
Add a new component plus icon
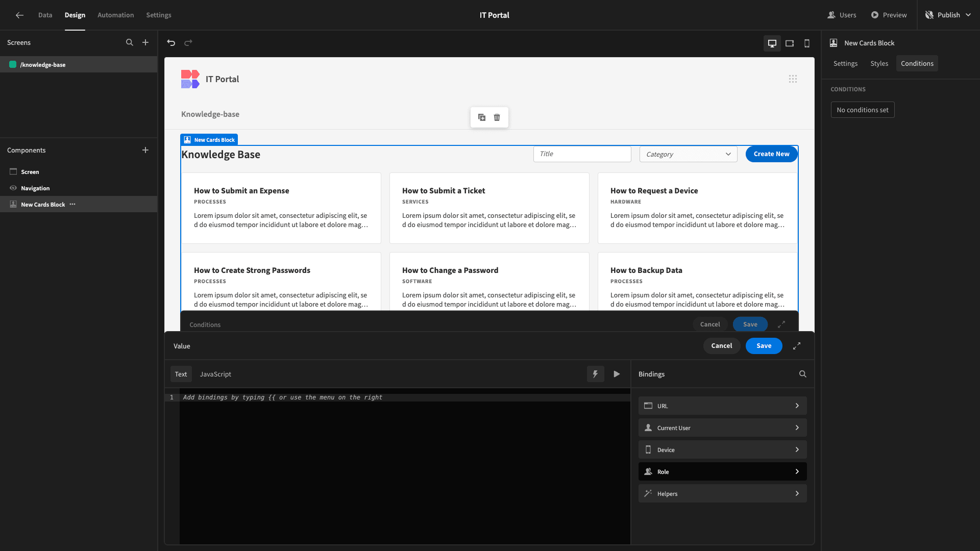tap(145, 150)
